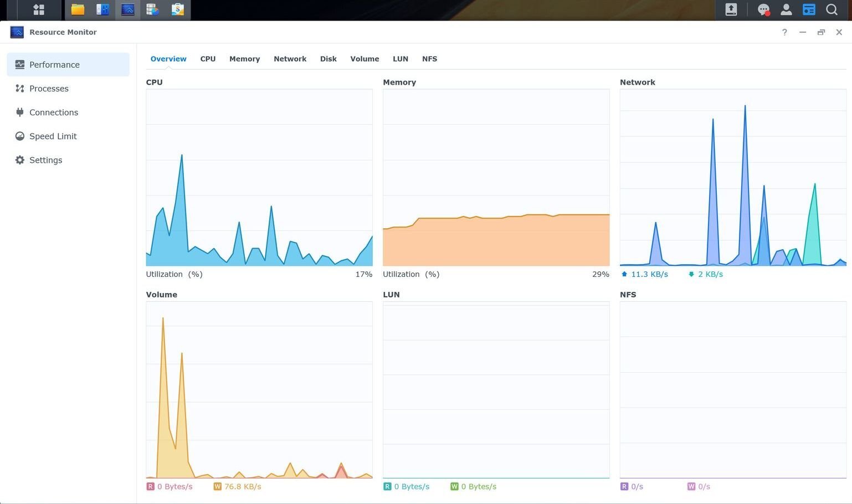
Task: Open Control Panel taskbar icon
Action: tap(102, 9)
